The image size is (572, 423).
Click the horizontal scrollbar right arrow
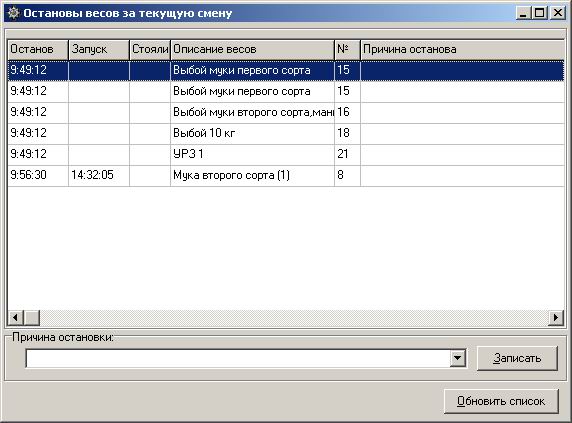[556, 318]
